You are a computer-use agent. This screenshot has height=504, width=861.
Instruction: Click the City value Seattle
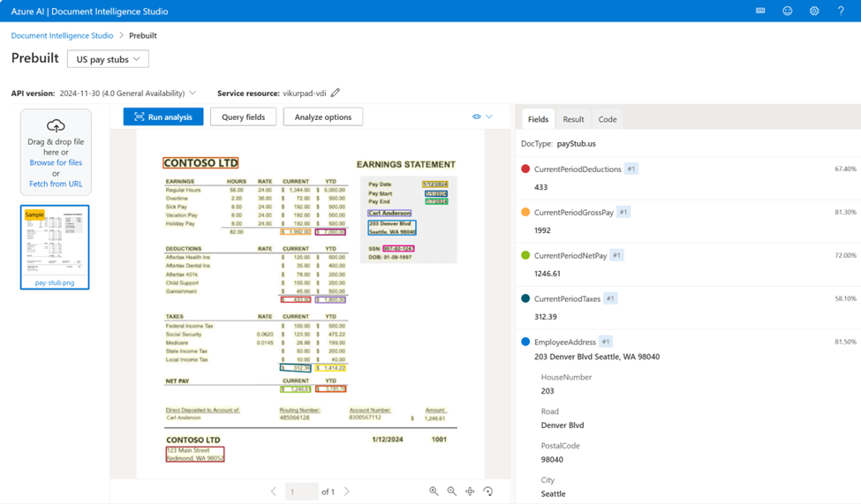pos(553,493)
